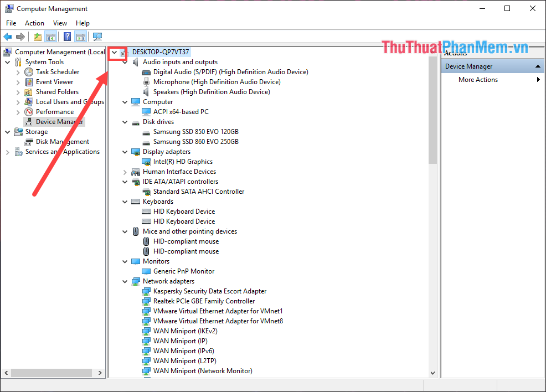Screen dimensions: 546x392
Task: Click the Forward navigation arrow in the toolbar
Action: point(21,37)
